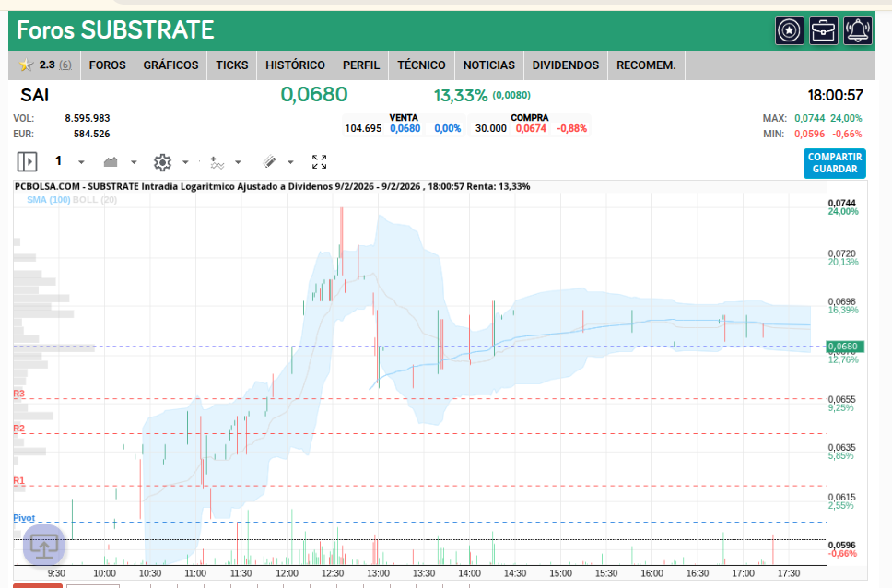
Task: Select the drawing pencil tool
Action: [x=270, y=162]
